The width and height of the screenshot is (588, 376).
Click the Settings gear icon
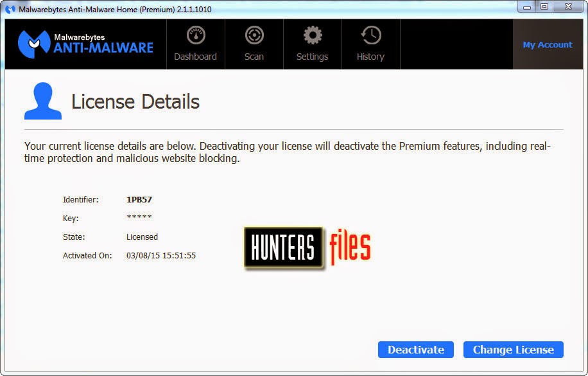coord(313,35)
